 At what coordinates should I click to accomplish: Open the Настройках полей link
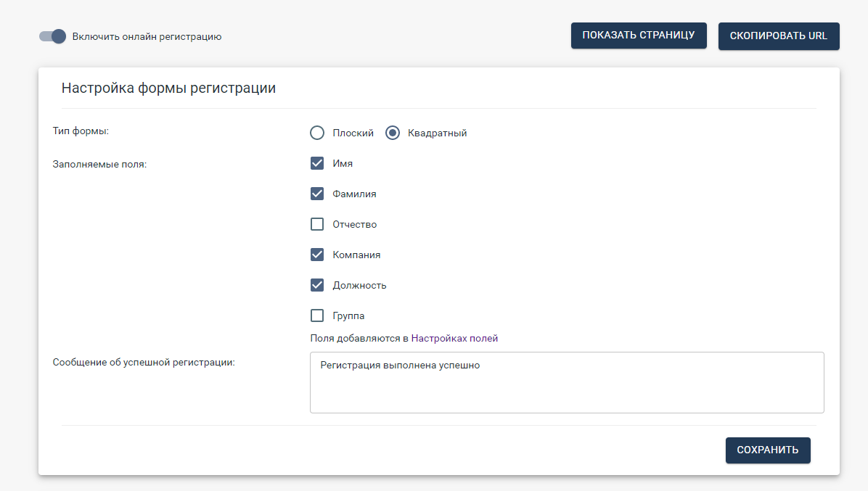pos(454,338)
